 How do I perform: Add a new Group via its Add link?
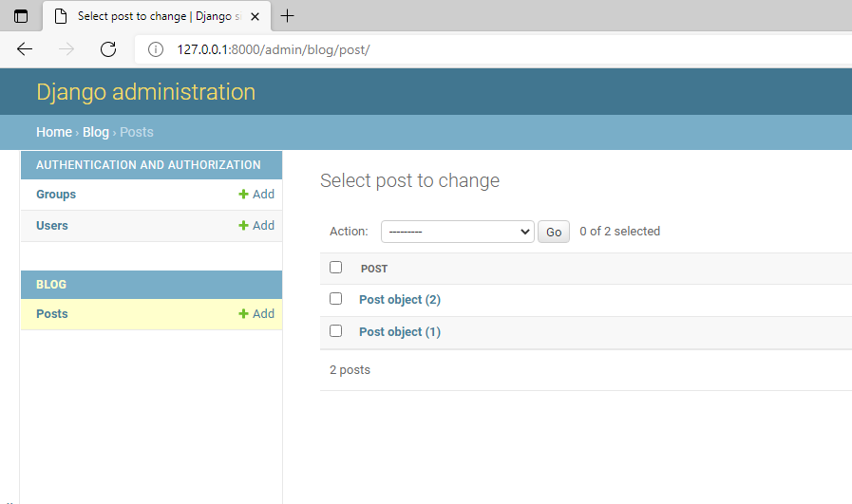point(256,194)
